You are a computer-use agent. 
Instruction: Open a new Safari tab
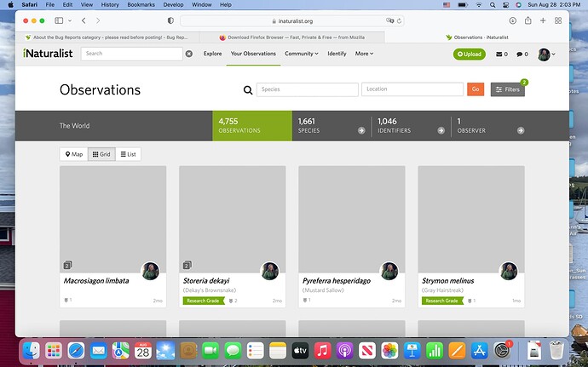click(x=543, y=21)
